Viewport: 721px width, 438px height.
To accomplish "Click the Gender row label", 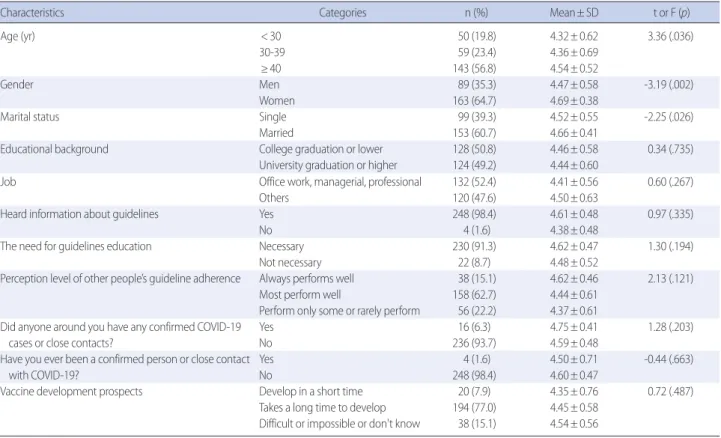I will [17, 85].
